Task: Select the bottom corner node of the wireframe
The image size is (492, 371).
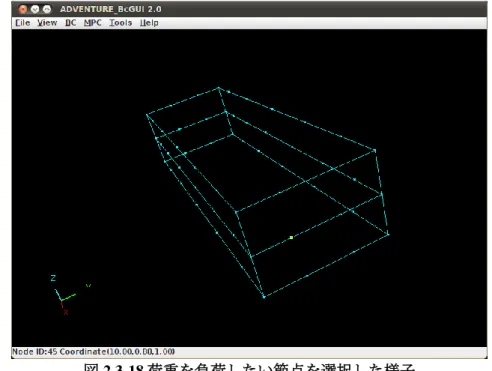Action: [264, 296]
